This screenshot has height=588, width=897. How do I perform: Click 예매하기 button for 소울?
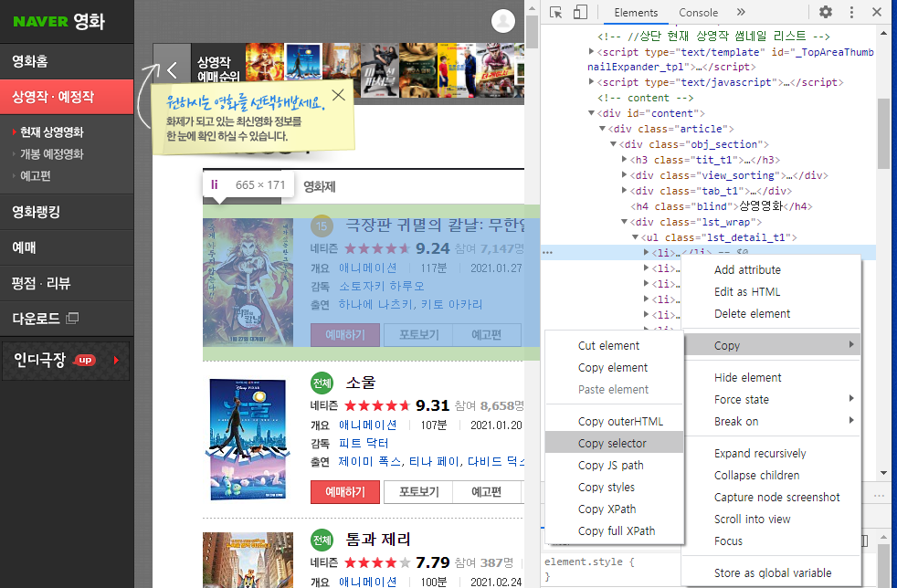pyautogui.click(x=345, y=492)
